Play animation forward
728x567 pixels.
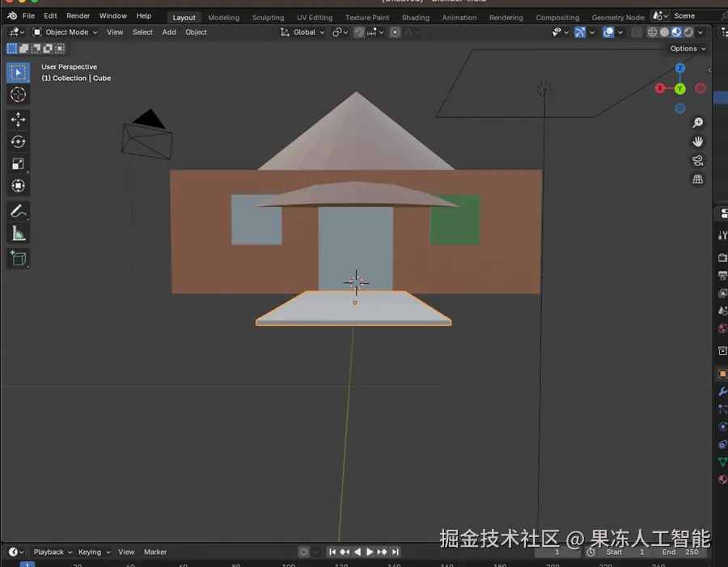click(370, 552)
